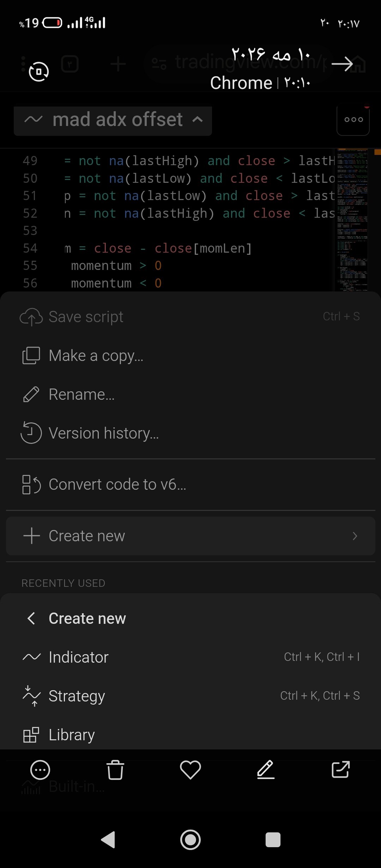Expand the Create new submenu arrow
This screenshot has height=868, width=381.
[355, 536]
